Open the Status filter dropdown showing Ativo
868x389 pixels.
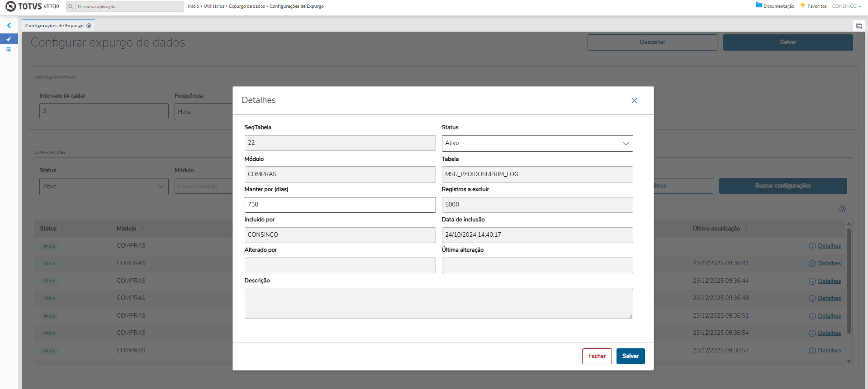tap(104, 187)
